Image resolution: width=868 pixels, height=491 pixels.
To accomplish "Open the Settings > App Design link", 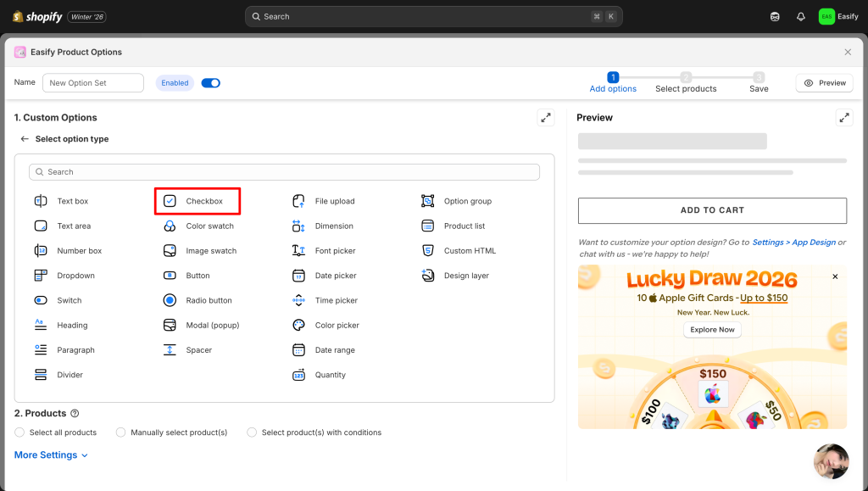I will [x=793, y=243].
